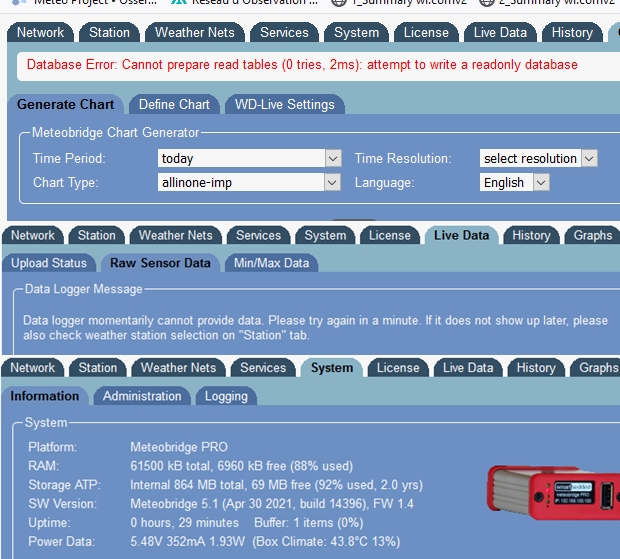The width and height of the screenshot is (620, 559).
Task: Click the Data logger cannot provide data message
Action: pos(315,328)
